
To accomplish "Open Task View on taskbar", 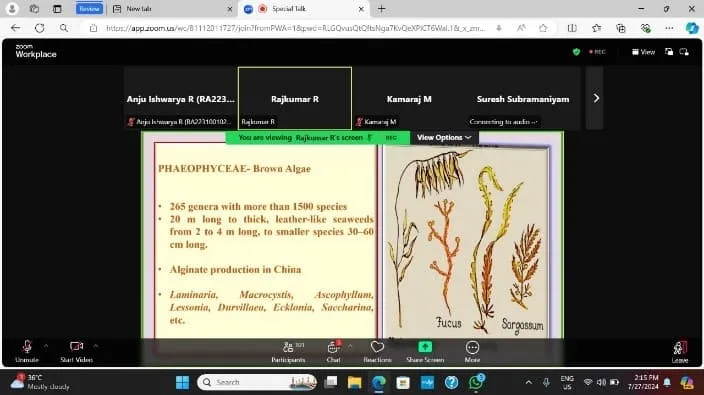I will coord(331,382).
